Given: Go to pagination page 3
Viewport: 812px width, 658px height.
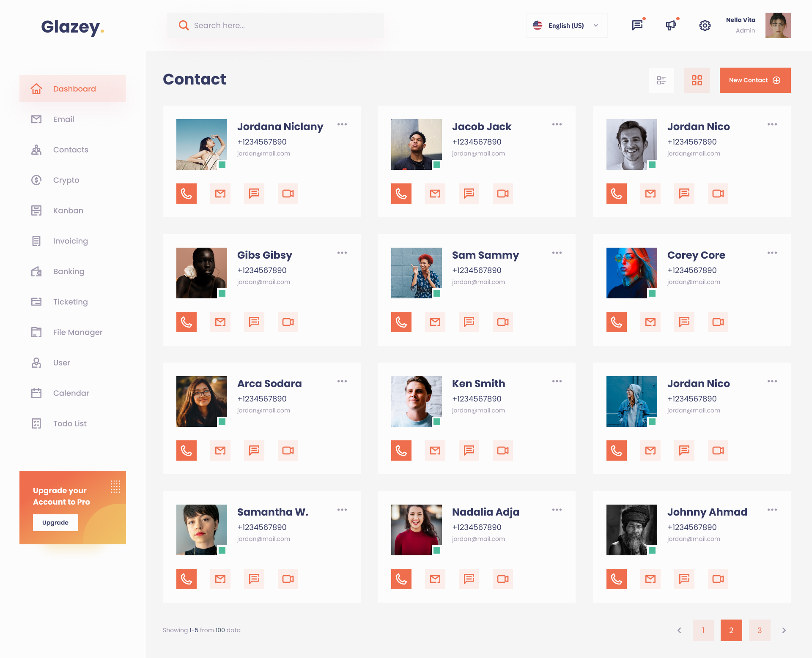Looking at the screenshot, I should tap(760, 630).
